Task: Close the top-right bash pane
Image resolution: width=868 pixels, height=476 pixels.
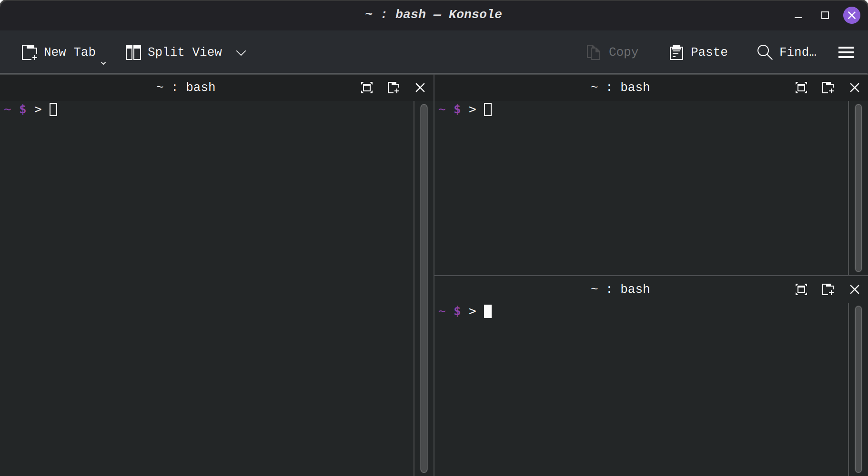Action: pyautogui.click(x=855, y=88)
